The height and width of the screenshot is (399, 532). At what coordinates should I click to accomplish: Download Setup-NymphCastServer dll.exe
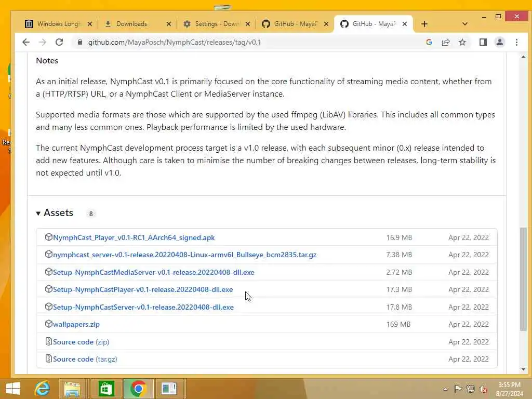tap(143, 307)
